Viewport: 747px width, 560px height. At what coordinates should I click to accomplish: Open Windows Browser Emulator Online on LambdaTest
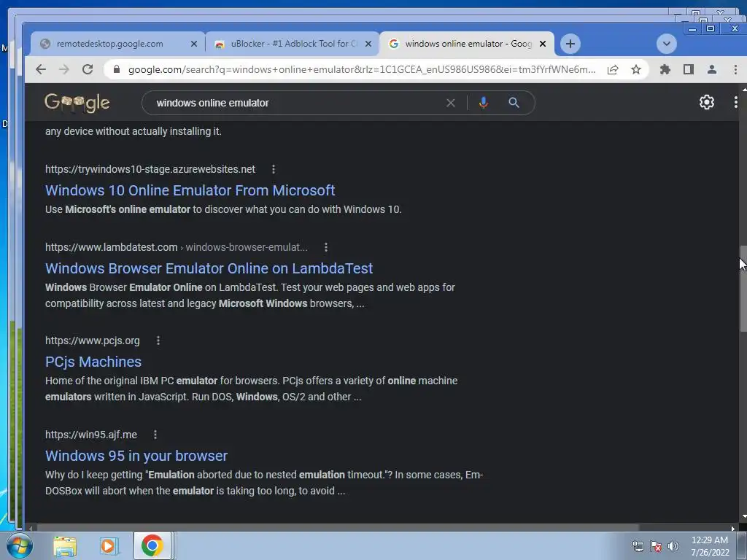[209, 268]
